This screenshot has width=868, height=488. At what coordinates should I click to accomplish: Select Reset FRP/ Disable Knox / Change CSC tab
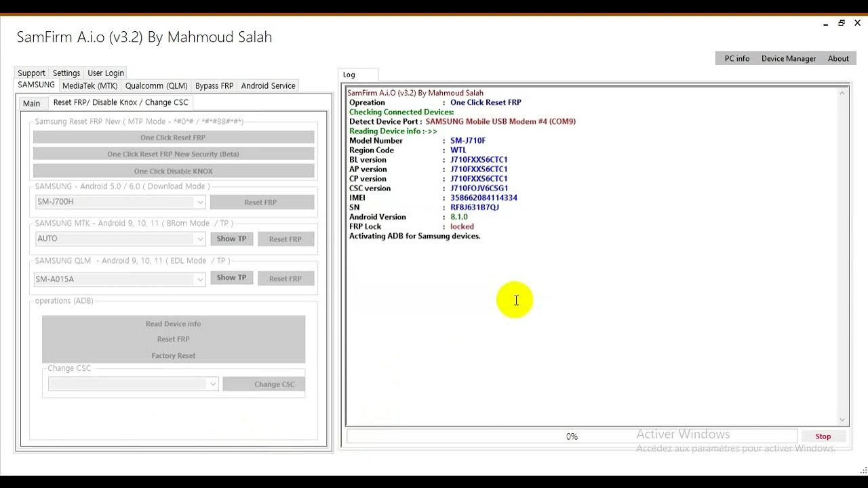click(121, 102)
